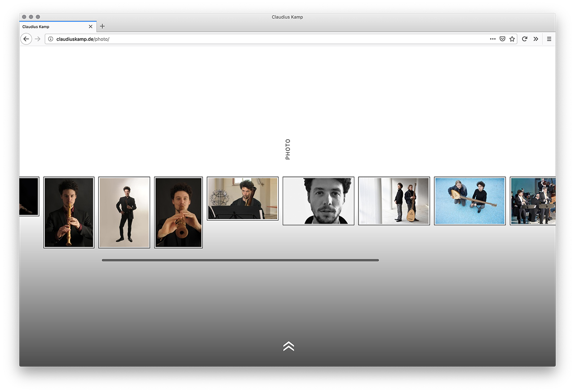This screenshot has width=575, height=392.
Task: Click the vertical PHOTO heading text
Action: [x=288, y=149]
